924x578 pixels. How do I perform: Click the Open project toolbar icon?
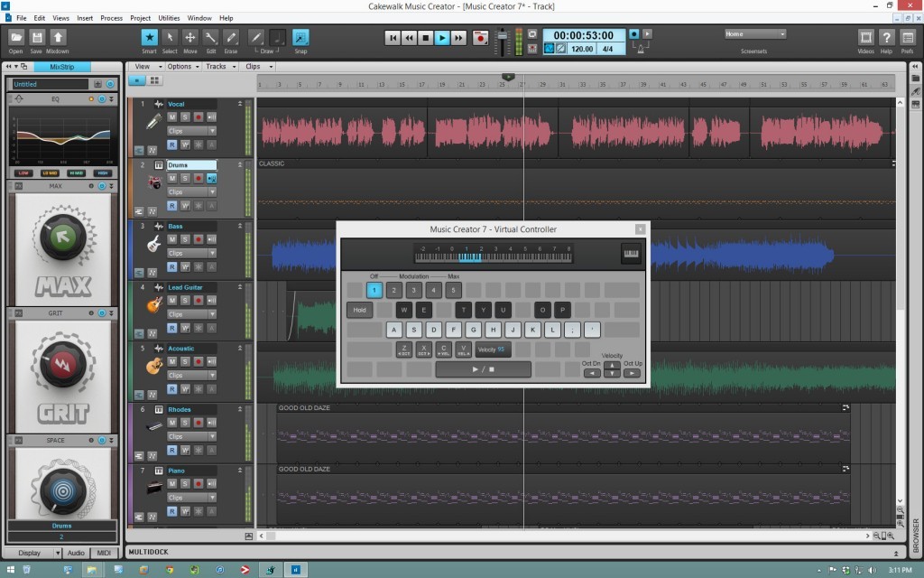coord(16,38)
